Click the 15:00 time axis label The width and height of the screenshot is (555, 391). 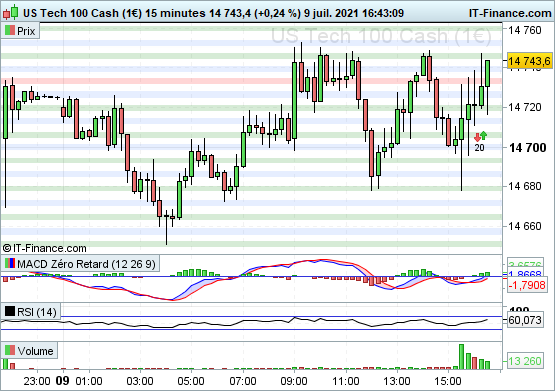(448, 381)
